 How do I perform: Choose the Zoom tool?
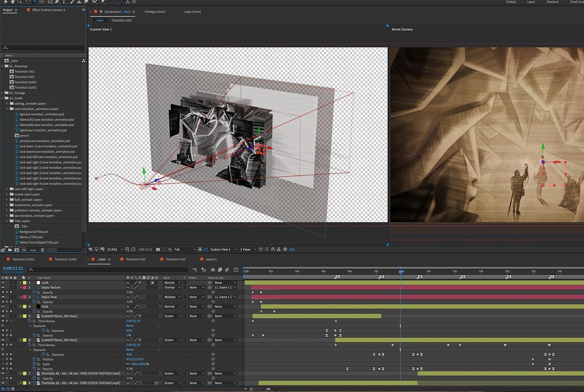(19, 2)
